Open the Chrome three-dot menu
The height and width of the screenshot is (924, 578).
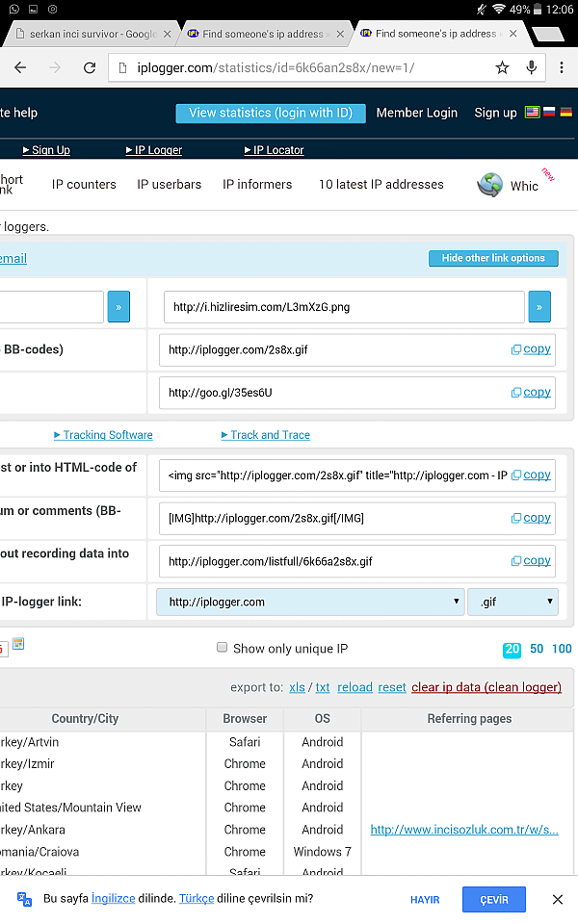click(x=562, y=67)
